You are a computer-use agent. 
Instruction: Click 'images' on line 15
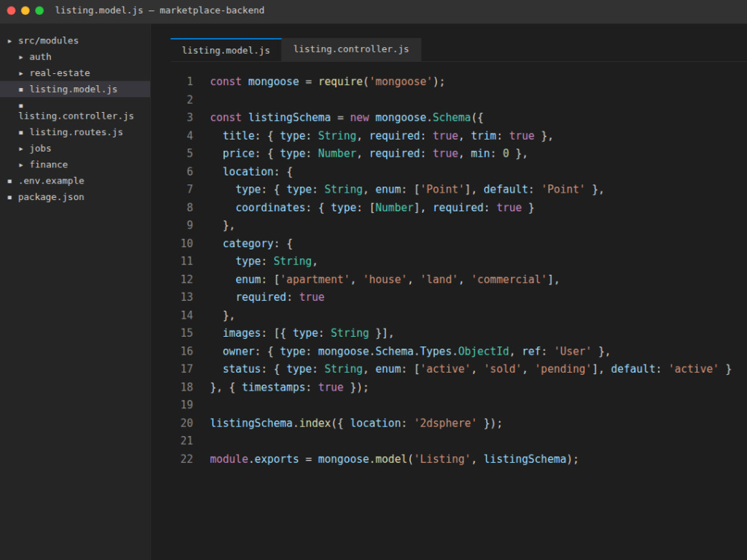pos(241,333)
